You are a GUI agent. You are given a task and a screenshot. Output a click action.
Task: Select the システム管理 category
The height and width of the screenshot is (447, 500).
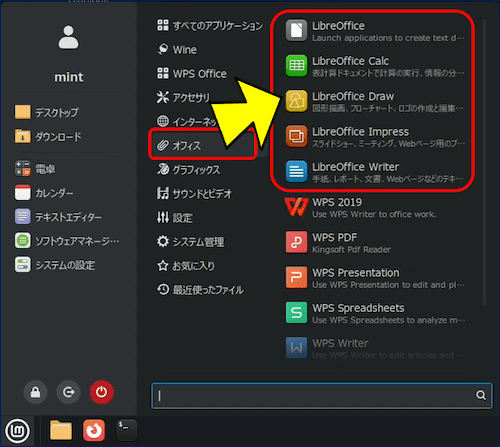point(190,241)
